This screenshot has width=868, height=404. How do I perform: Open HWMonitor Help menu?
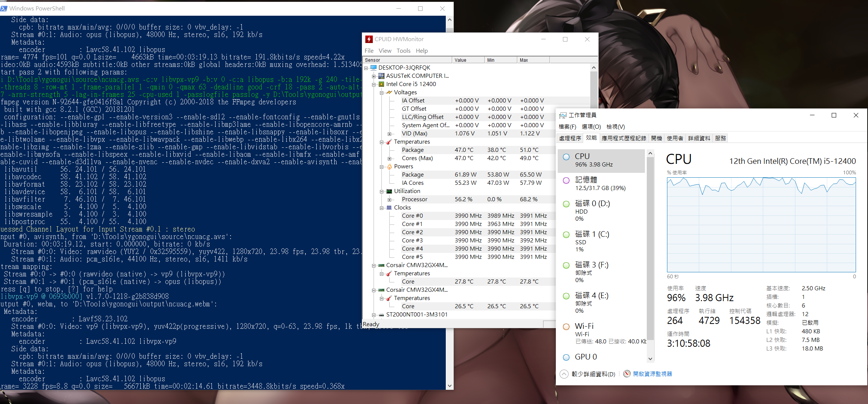421,50
